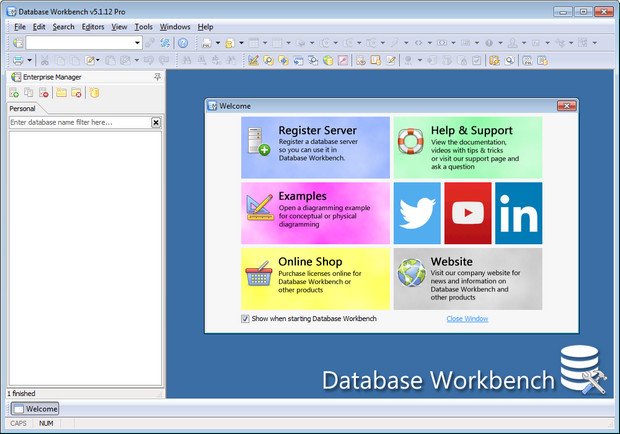Viewport: 620px width, 434px height.
Task: Click the binoculars Find icon
Action: point(186,60)
